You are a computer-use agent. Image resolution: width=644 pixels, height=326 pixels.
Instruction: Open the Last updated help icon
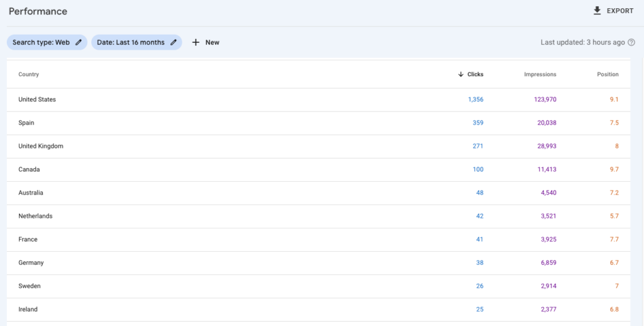click(631, 42)
